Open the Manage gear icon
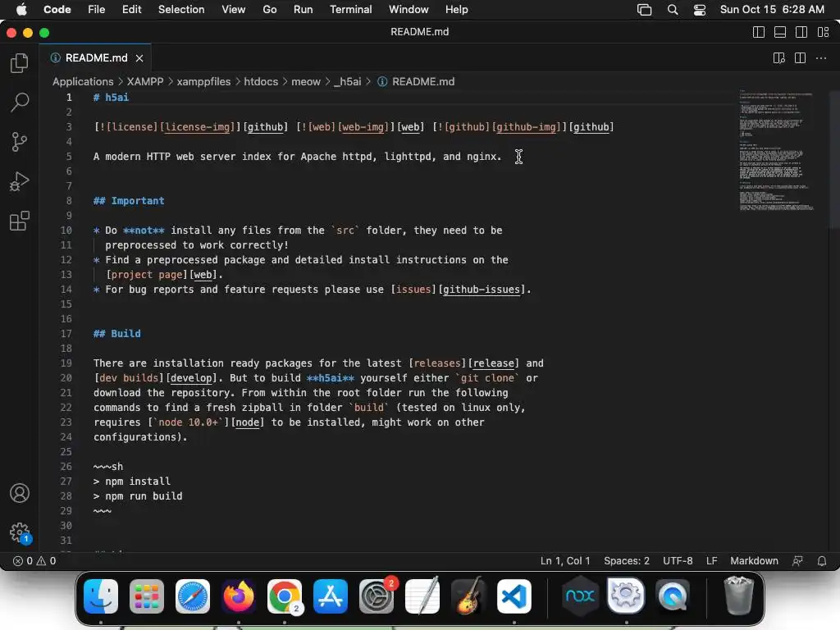Image resolution: width=840 pixels, height=630 pixels. 20,532
